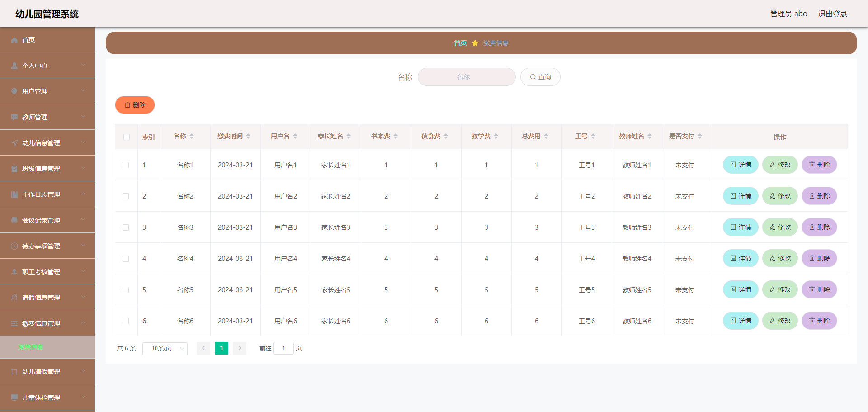This screenshot has width=868, height=412.
Task: Sort by 用户名 column sort arrows
Action: tap(295, 137)
